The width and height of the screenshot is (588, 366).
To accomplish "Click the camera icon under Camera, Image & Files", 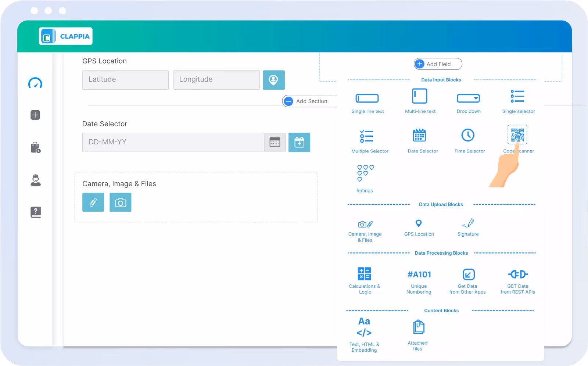I will coord(121,202).
